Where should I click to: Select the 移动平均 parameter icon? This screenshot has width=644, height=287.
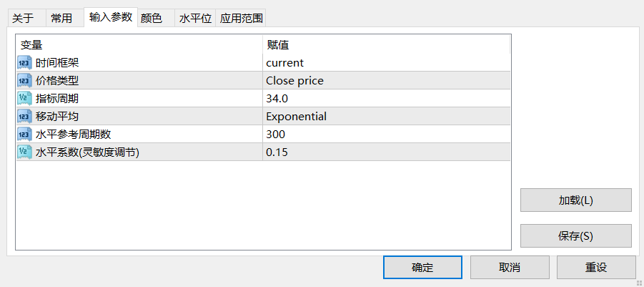pos(24,117)
